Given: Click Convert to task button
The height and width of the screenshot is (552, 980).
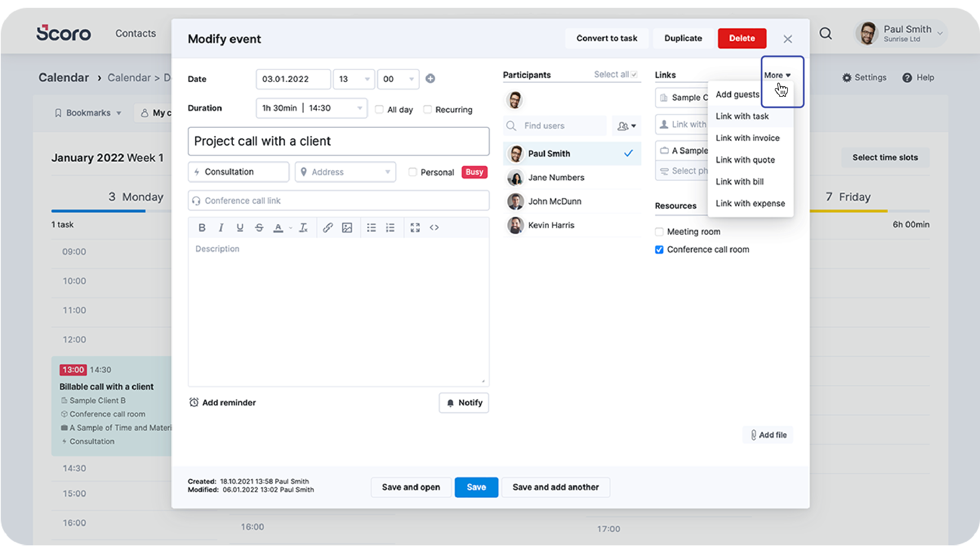Looking at the screenshot, I should point(607,38).
